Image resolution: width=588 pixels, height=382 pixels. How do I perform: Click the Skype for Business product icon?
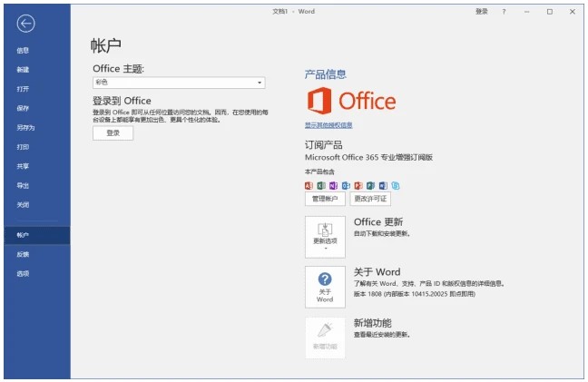tap(396, 186)
